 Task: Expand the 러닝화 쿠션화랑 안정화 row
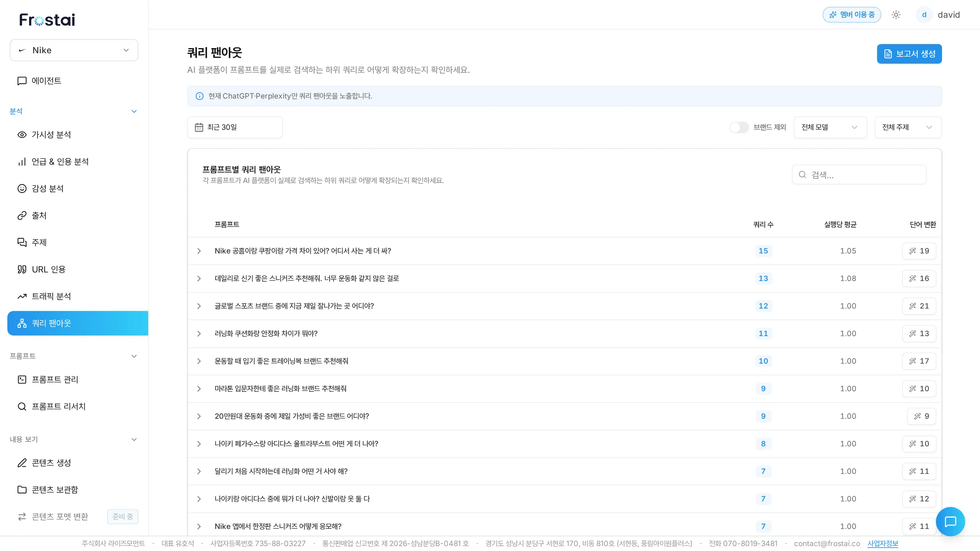199,333
